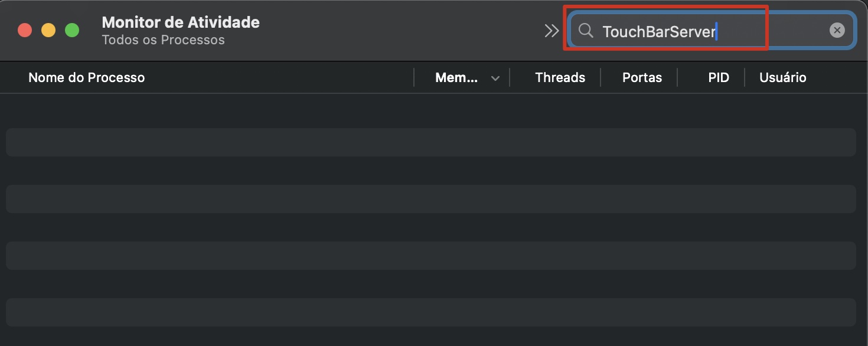Viewport: 868px width, 346px height.
Task: Click Todos os Processos subtitle text
Action: pyautogui.click(x=164, y=40)
